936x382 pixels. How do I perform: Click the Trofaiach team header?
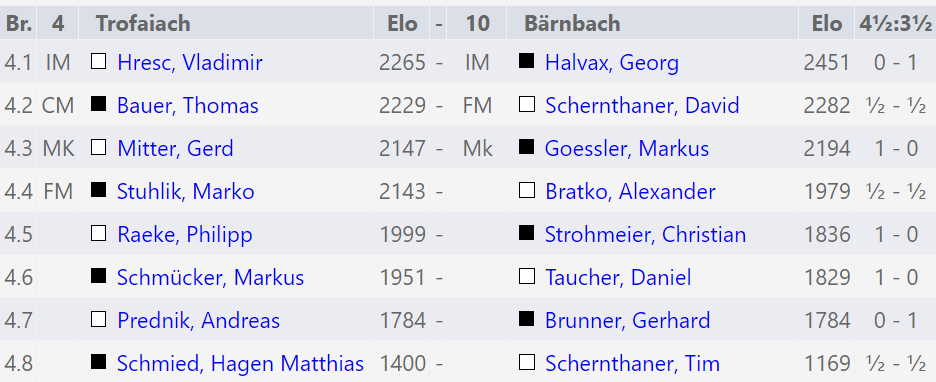(143, 23)
